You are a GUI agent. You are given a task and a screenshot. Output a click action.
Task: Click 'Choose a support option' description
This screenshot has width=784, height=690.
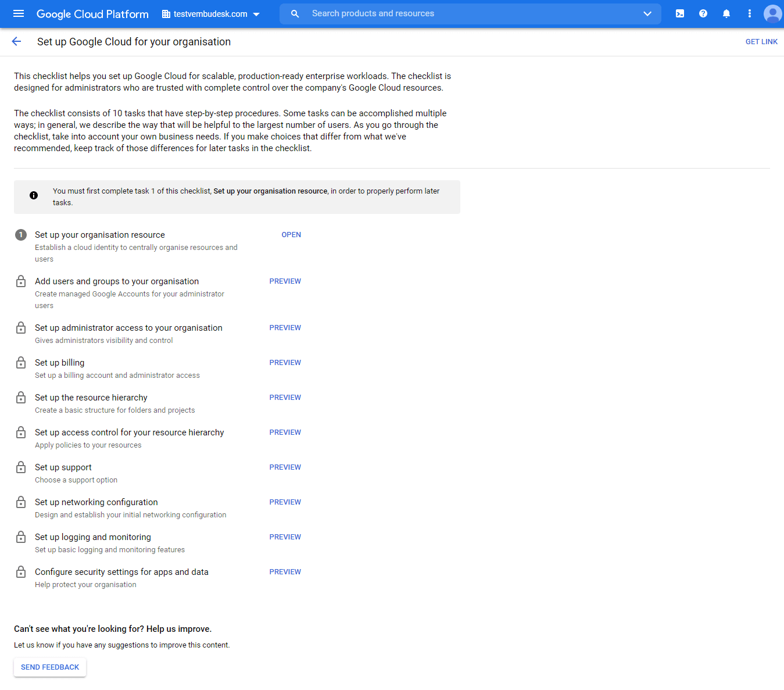(76, 480)
